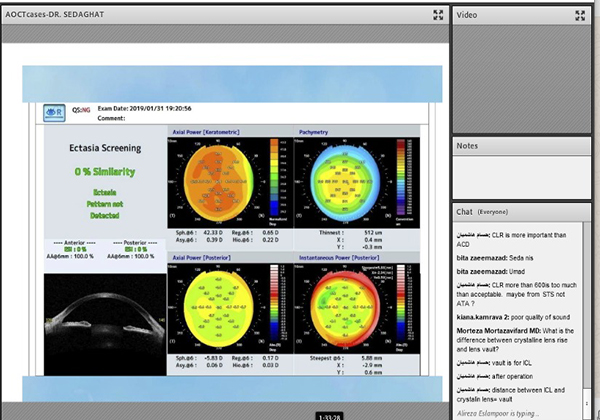
Task: Open the Pachymetry map
Action: coord(345,182)
